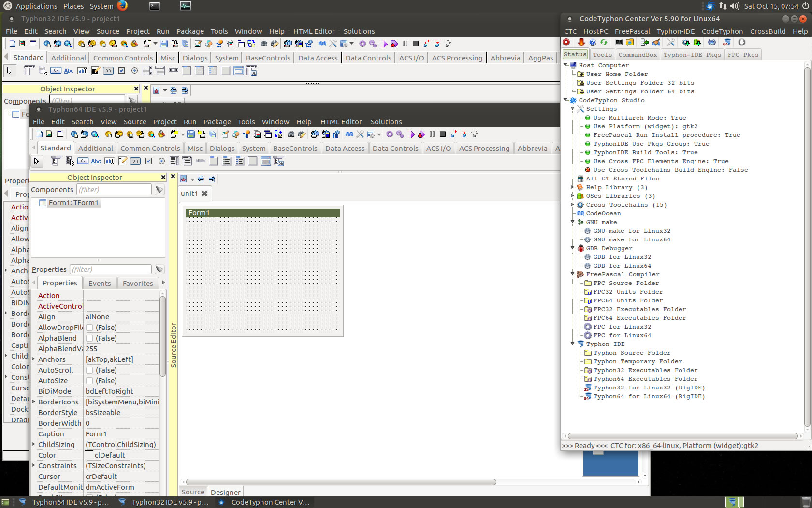Click Typhon64 for Linux64 (BigIDE) entry
This screenshot has width=812, height=508.
coord(649,396)
